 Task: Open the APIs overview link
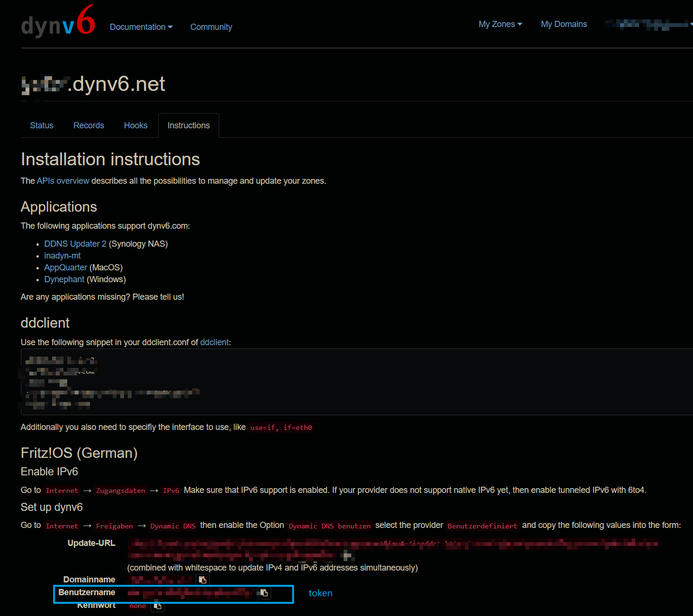point(63,181)
